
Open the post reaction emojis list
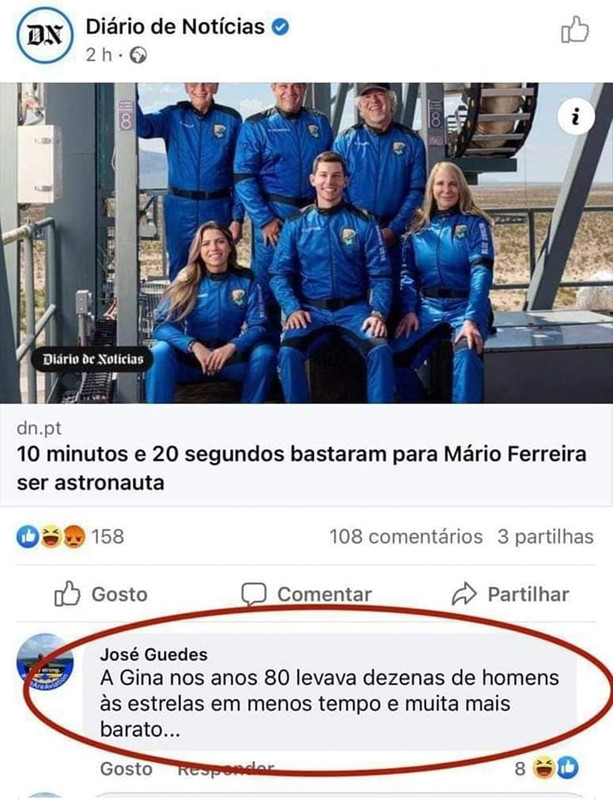(x=51, y=537)
